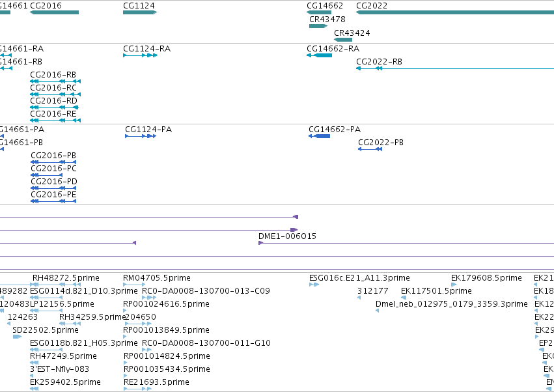
Task: Click EST label RH47249.5prime
Action: [x=64, y=356]
